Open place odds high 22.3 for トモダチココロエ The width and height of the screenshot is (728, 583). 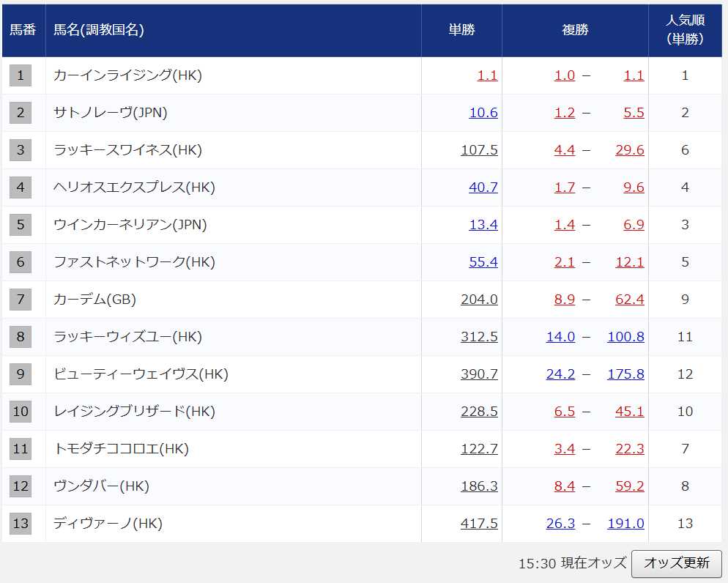[630, 449]
